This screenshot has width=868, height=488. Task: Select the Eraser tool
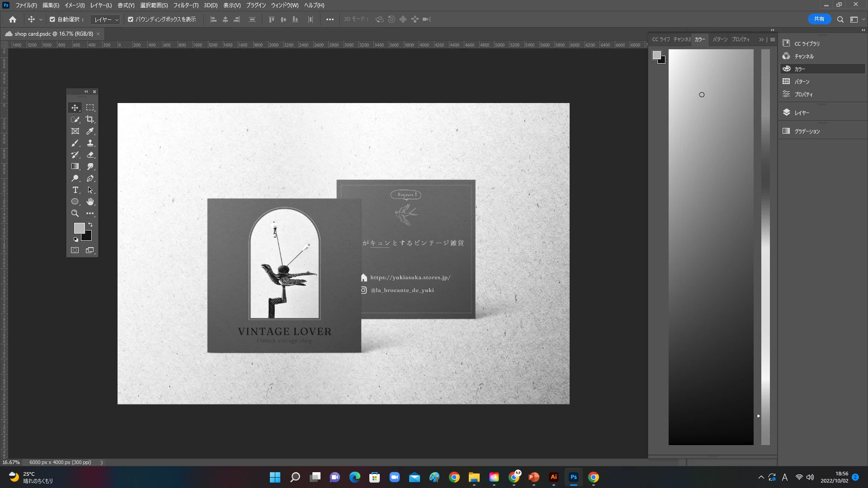90,155
